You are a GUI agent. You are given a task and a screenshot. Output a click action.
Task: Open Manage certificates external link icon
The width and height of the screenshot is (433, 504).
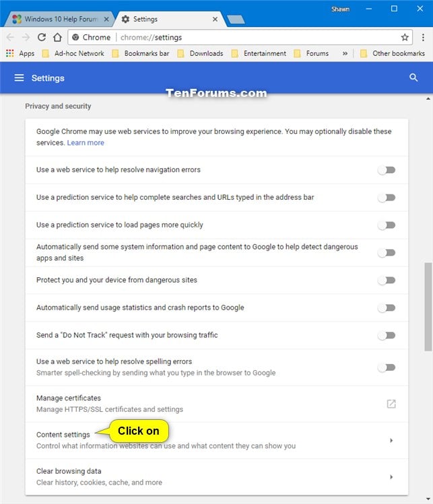[391, 404]
